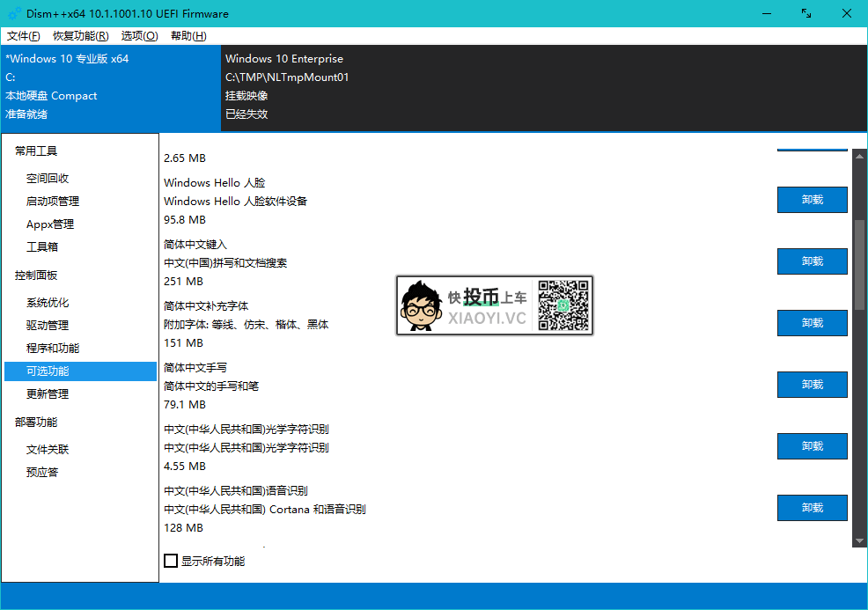Image resolution: width=868 pixels, height=610 pixels.
Task: Open 更新管理 in the sidebar
Action: 48,394
